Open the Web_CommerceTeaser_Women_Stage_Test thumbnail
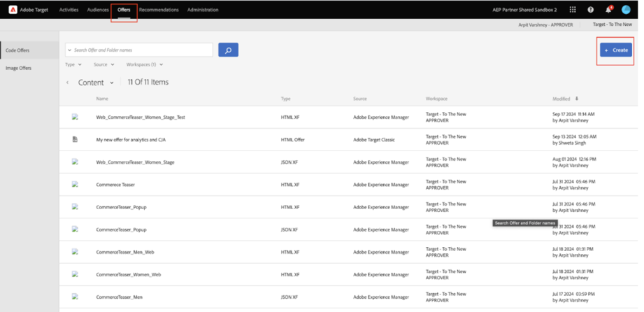Viewport: 644px width, 312px height. point(75,117)
